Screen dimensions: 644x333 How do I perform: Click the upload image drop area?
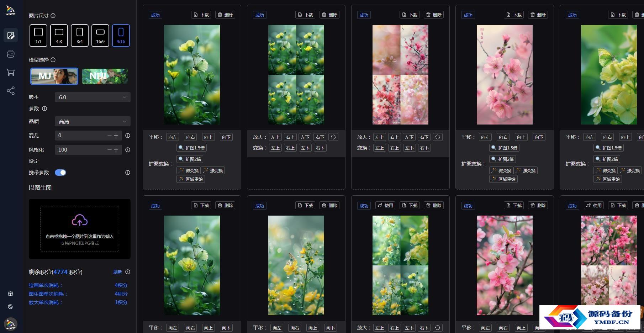tap(80, 229)
